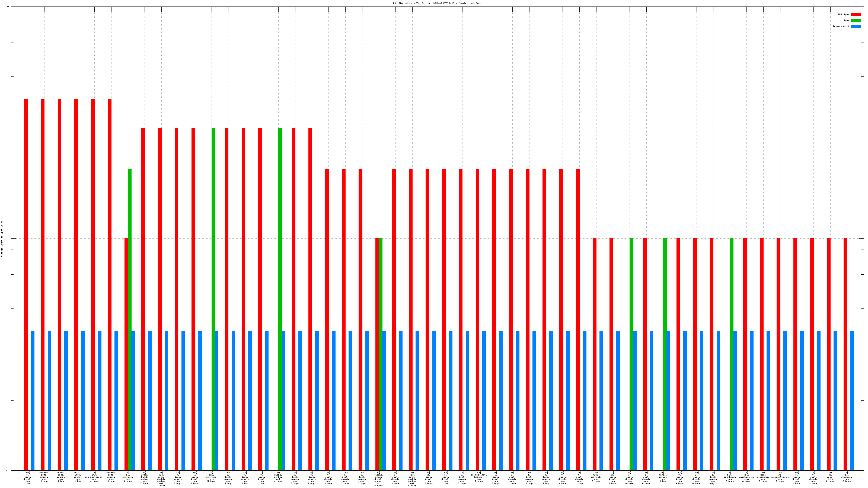This screenshot has height=488, width=868.
Task: Click the RBL Statistics chart title
Action: click(437, 3)
